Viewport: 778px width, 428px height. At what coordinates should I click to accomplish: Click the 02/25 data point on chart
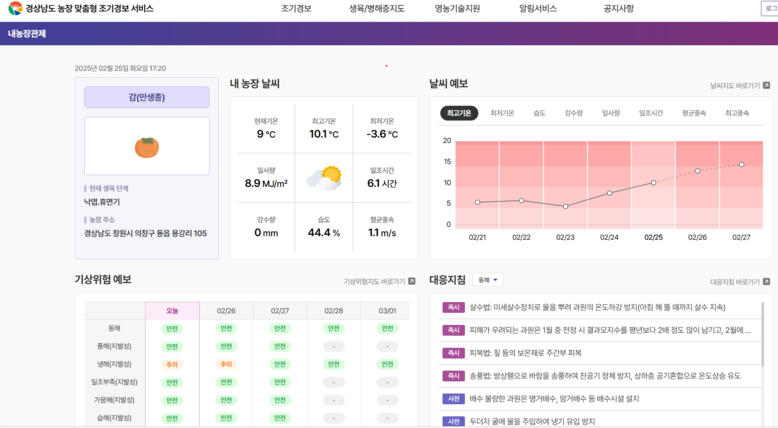pos(653,183)
